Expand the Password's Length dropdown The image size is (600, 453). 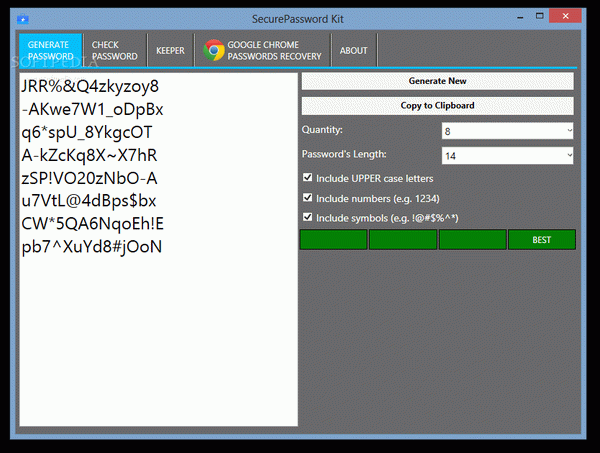pyautogui.click(x=507, y=155)
